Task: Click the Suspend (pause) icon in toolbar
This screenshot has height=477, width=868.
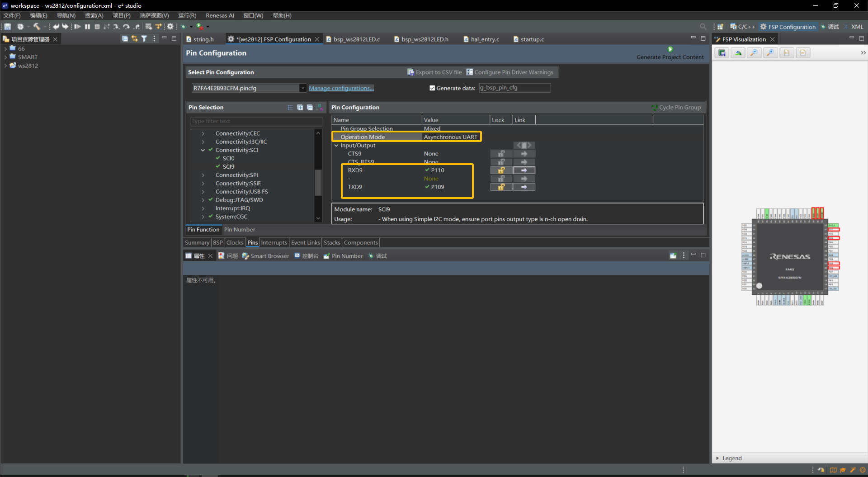Action: tap(87, 27)
